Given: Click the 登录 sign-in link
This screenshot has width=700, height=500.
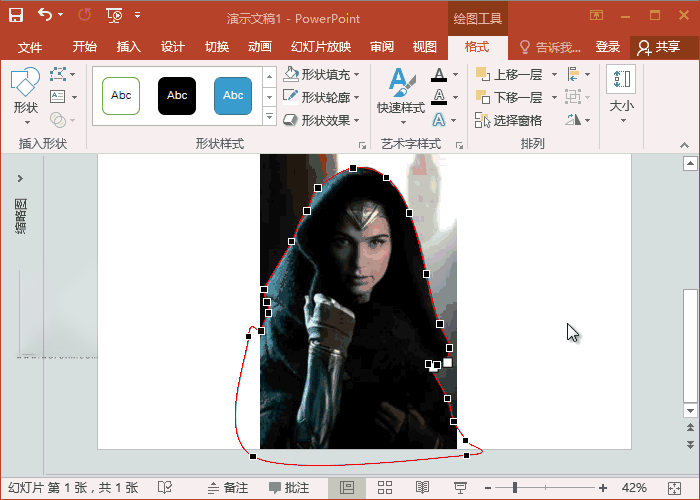Looking at the screenshot, I should 608,46.
